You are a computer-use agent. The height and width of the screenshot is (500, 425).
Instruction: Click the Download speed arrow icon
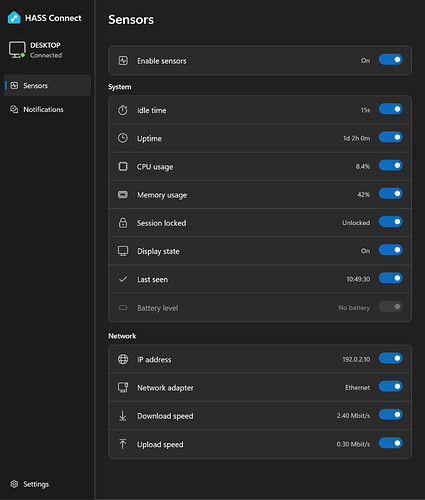[123, 416]
